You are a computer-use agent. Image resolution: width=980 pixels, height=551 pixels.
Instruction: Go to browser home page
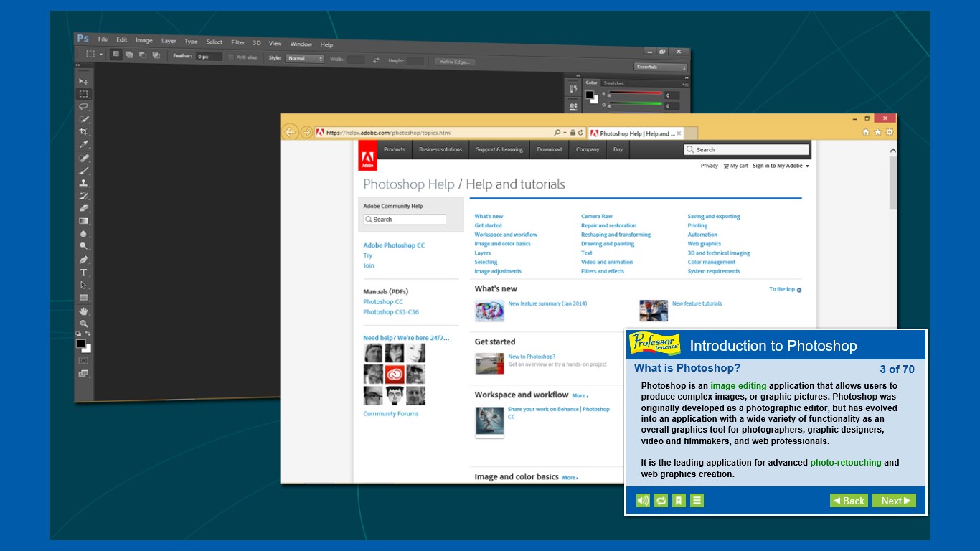coord(866,132)
